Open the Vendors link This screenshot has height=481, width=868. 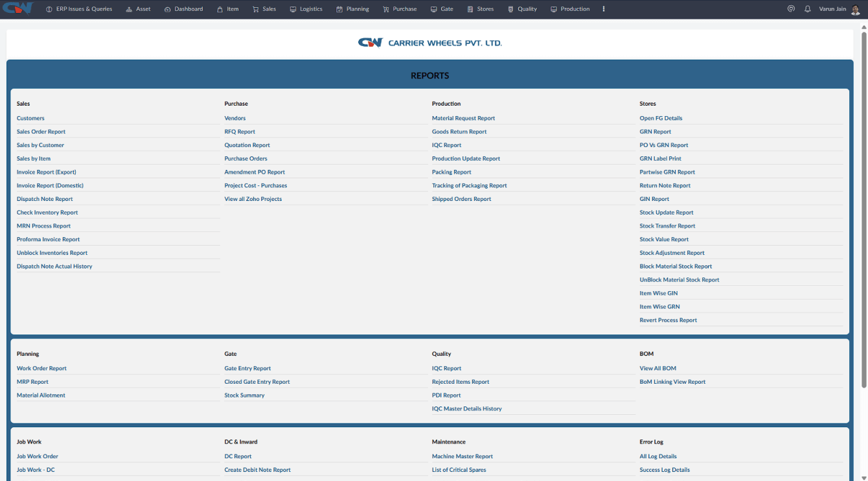[235, 119]
